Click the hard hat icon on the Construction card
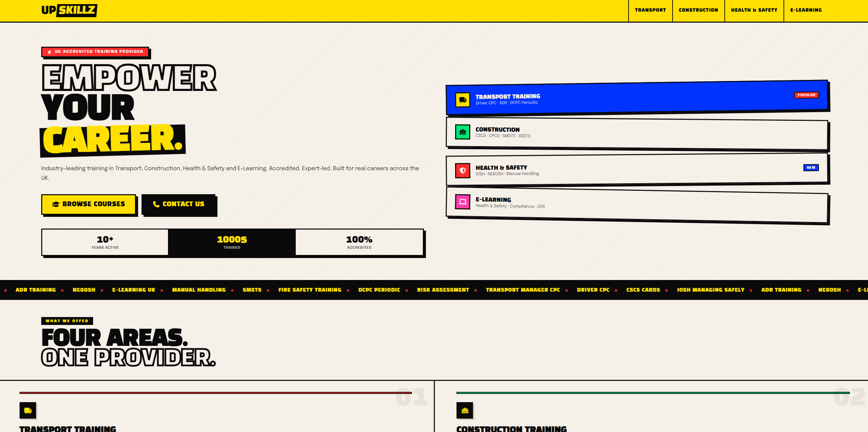The image size is (868, 432). coord(462,132)
